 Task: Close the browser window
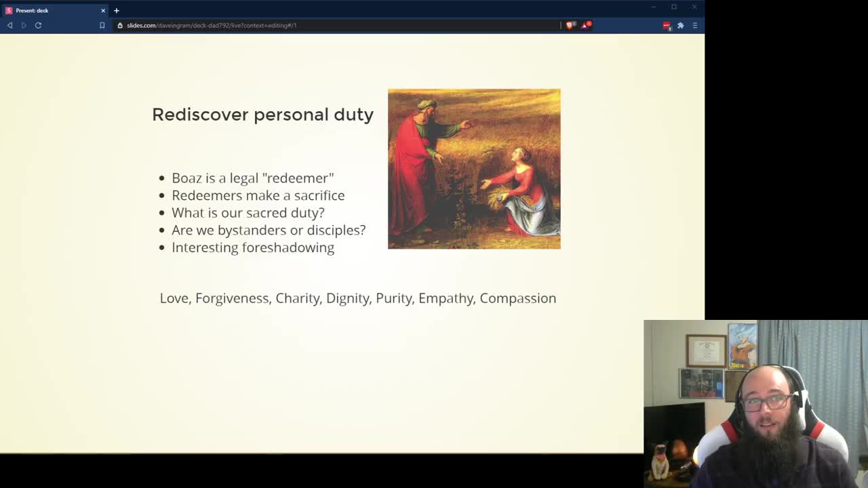coord(694,7)
